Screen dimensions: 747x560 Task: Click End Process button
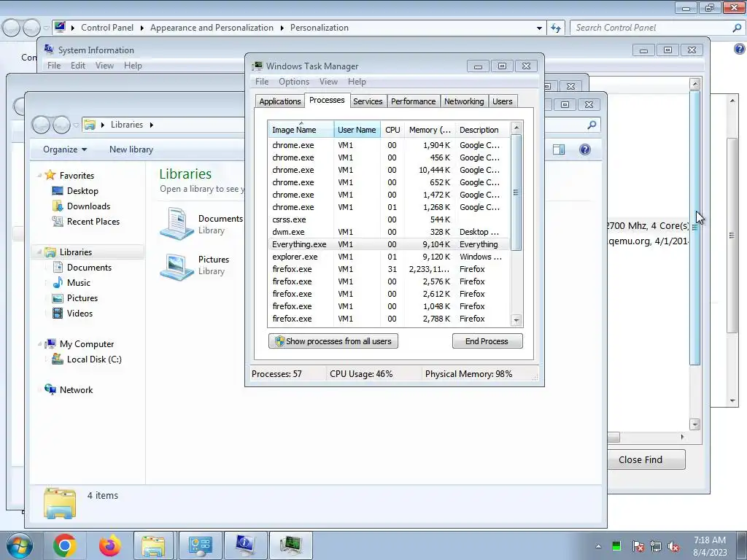487,341
